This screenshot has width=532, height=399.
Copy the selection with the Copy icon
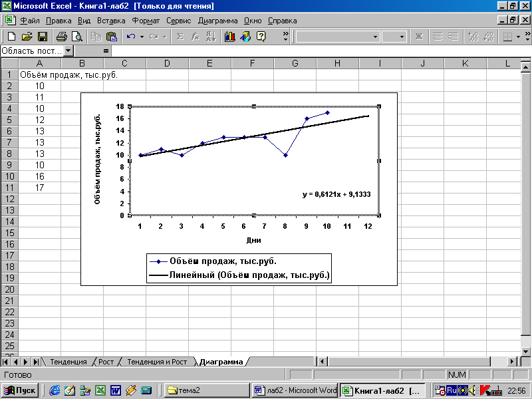pyautogui.click(x=96, y=37)
